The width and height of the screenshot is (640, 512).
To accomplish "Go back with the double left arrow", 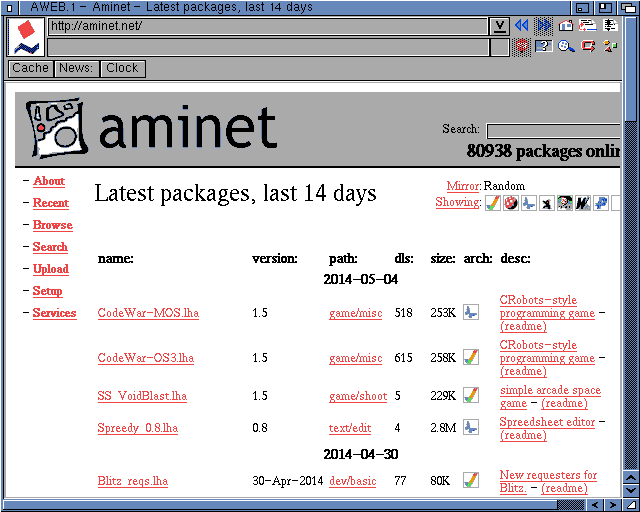I will coord(522,26).
